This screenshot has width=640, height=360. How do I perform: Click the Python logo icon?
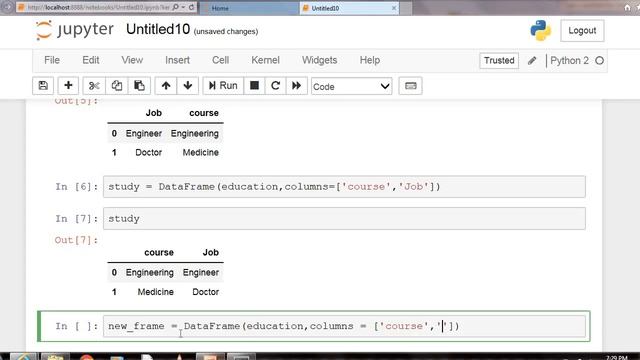coord(541,30)
